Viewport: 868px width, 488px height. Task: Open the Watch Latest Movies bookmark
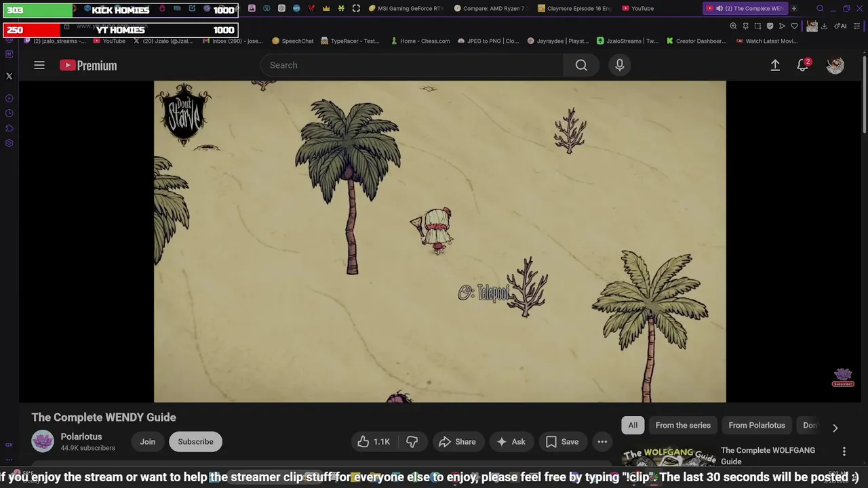(x=766, y=41)
